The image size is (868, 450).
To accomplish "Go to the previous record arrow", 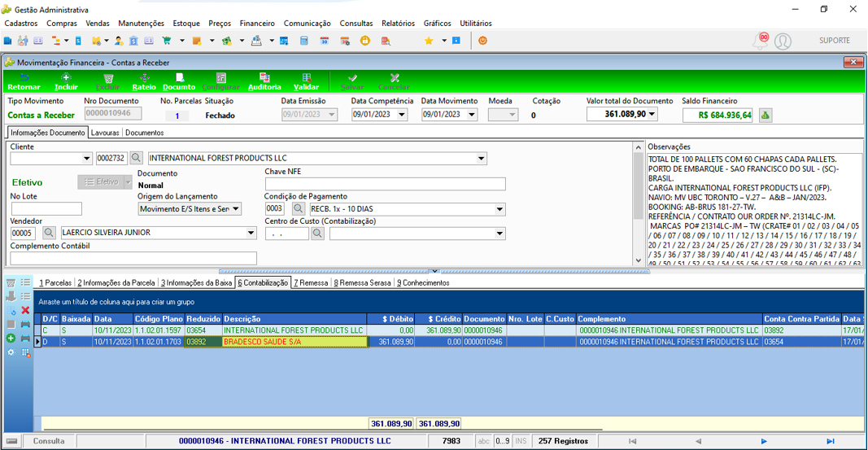I will point(698,441).
